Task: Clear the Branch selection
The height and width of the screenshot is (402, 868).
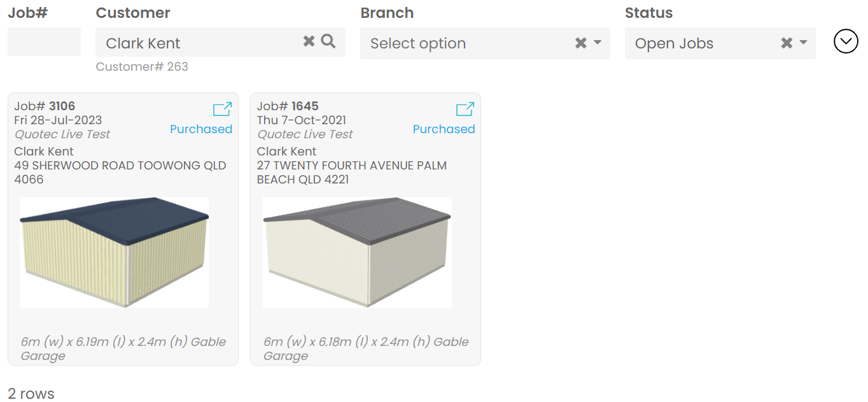Action: [x=580, y=43]
